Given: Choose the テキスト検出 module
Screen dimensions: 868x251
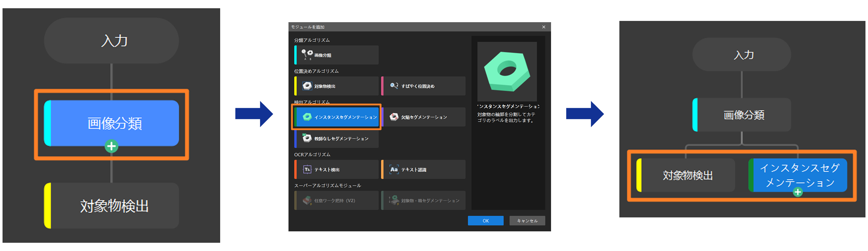Looking at the screenshot, I should pyautogui.click(x=336, y=169).
